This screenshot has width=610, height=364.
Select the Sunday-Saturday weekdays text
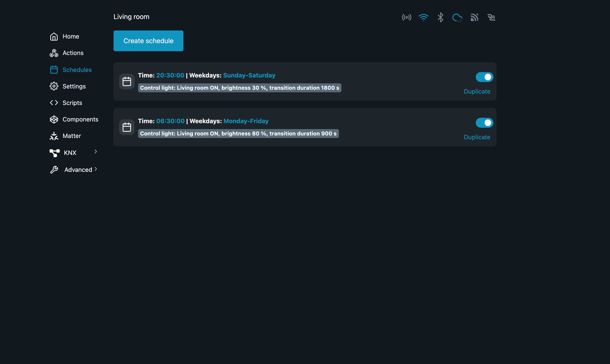[x=249, y=75]
